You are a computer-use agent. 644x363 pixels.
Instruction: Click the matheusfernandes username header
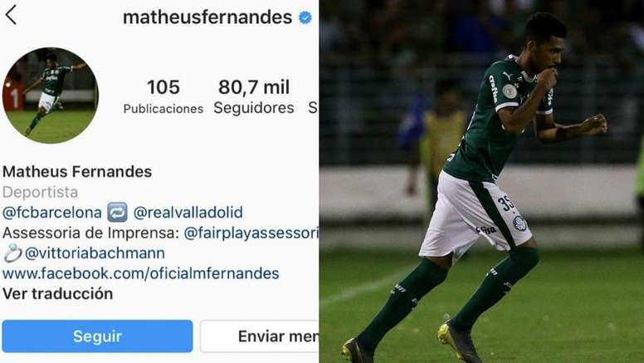(x=207, y=17)
